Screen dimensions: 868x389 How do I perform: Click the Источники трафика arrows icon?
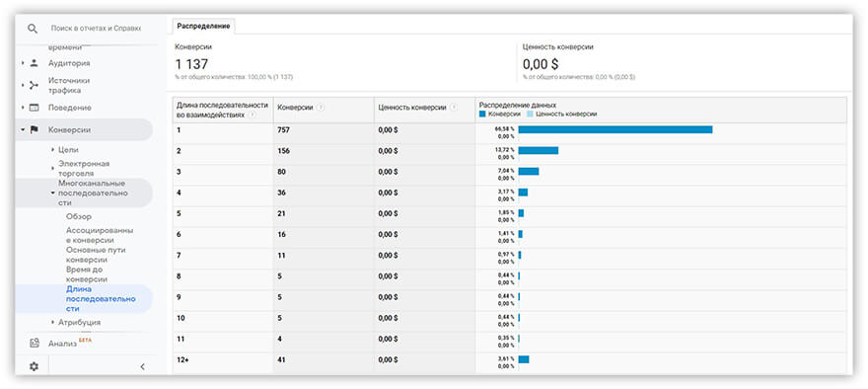point(34,85)
